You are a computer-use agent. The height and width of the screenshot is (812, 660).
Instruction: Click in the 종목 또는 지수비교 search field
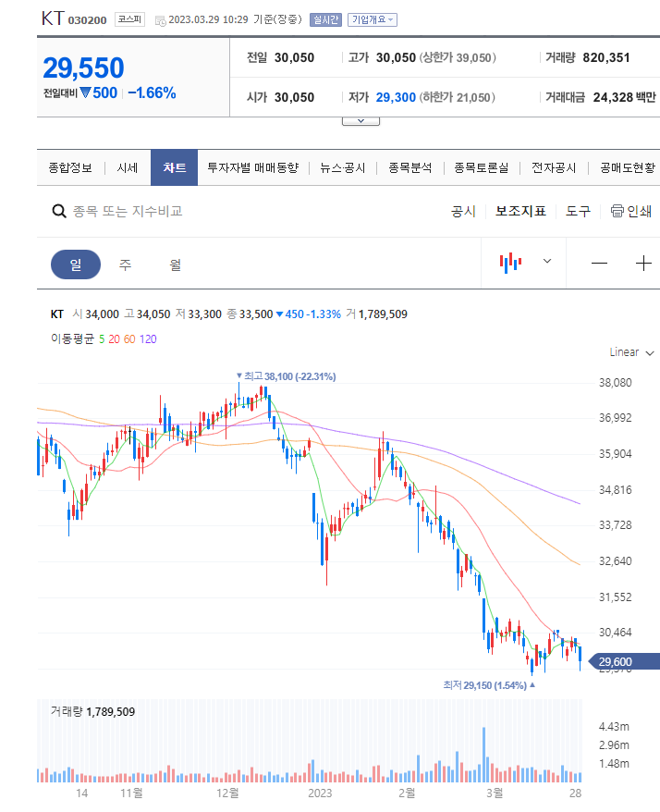[x=128, y=211]
